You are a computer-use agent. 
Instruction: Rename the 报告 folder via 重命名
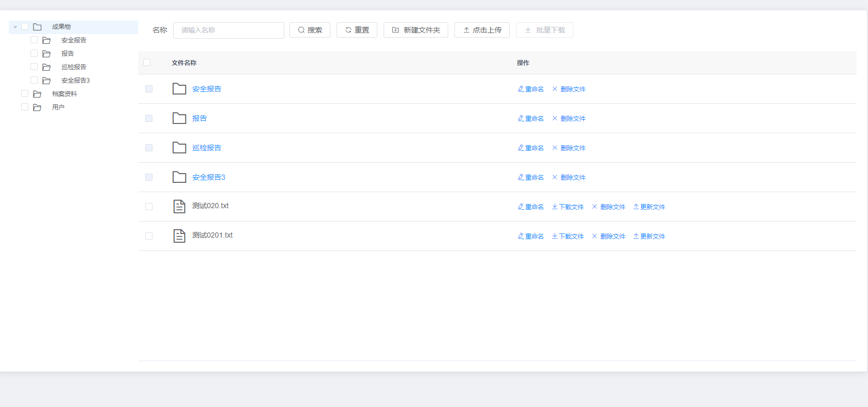[x=531, y=119]
